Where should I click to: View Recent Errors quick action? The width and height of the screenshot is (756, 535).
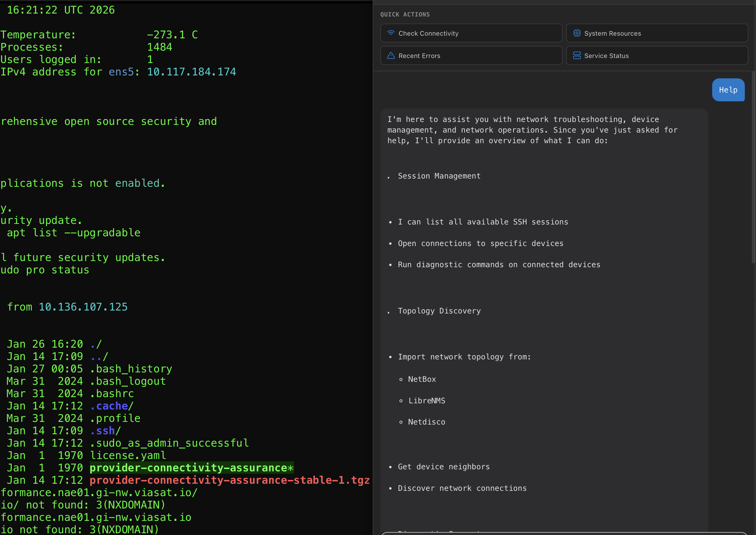click(x=471, y=55)
